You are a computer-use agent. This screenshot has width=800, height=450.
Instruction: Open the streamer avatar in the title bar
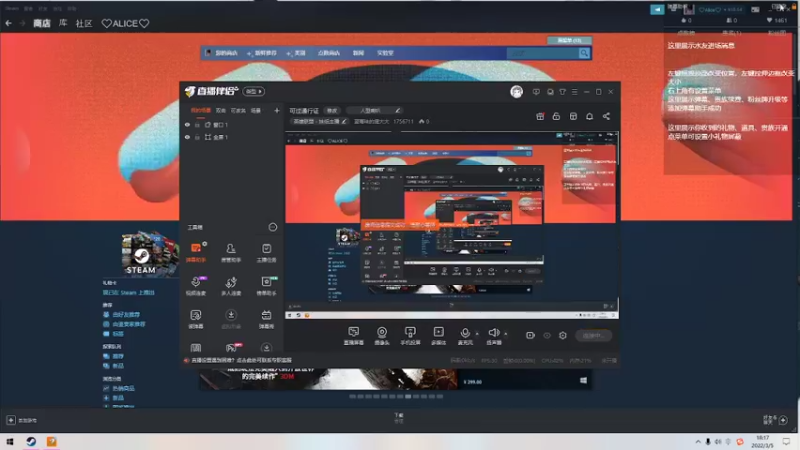(516, 92)
